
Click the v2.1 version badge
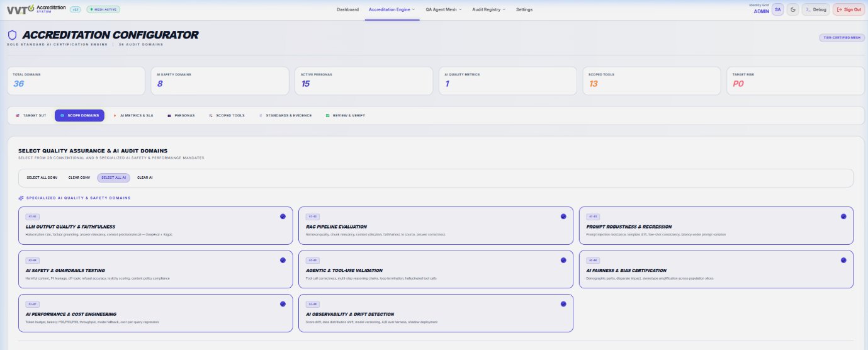(x=76, y=9)
